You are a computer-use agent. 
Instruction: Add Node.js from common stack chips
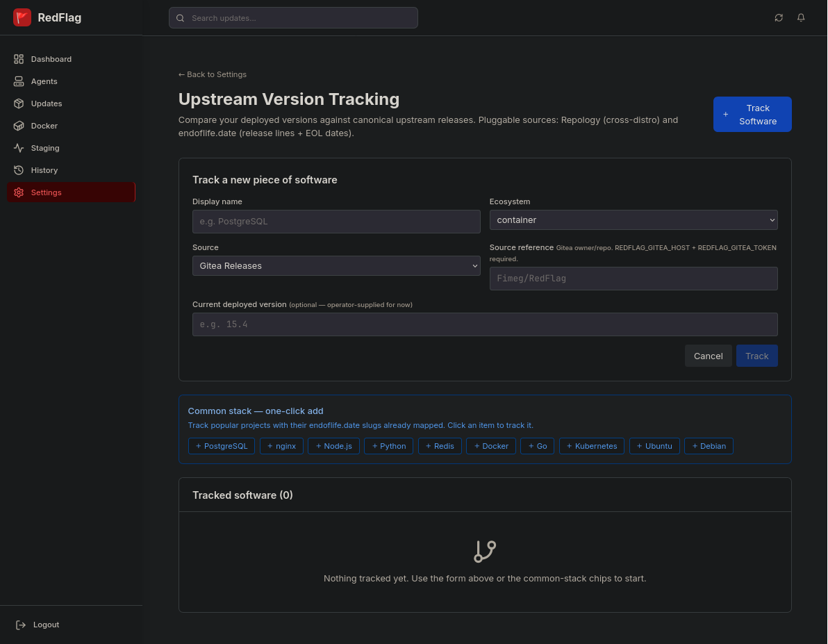(x=333, y=446)
